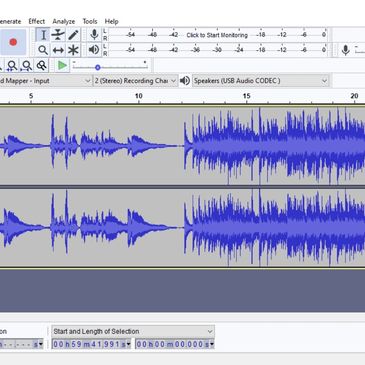
Task: Click timeline ruler at the 10 mark
Action: tap(139, 97)
